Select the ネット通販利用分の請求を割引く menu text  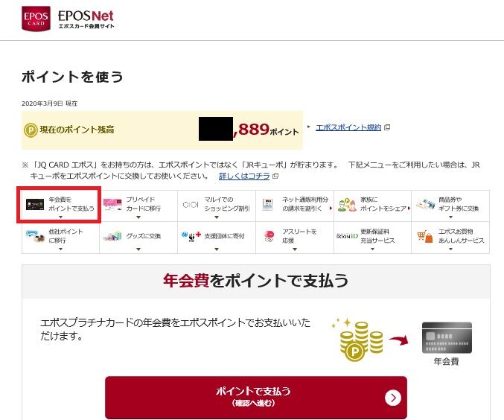(305, 204)
